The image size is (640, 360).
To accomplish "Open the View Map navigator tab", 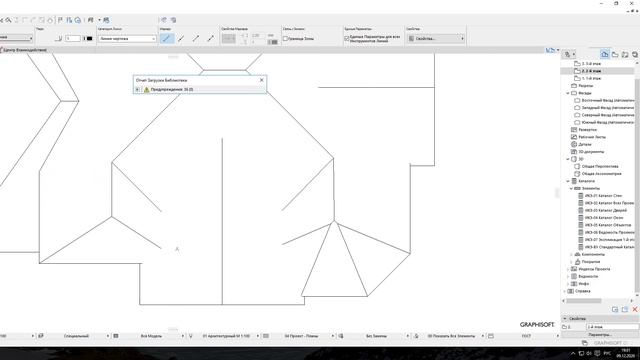I will pos(615,54).
